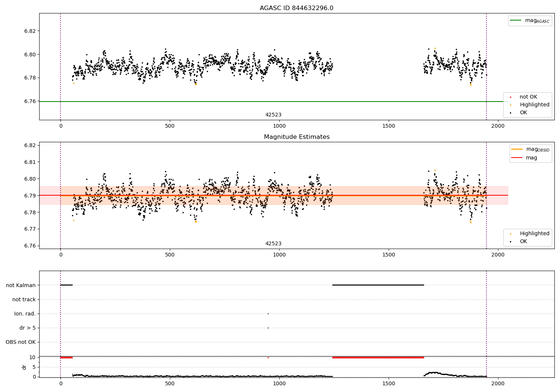The height and width of the screenshot is (392, 560).
Task: Click the 6.81 tick in the middle plot
Action: (30, 162)
